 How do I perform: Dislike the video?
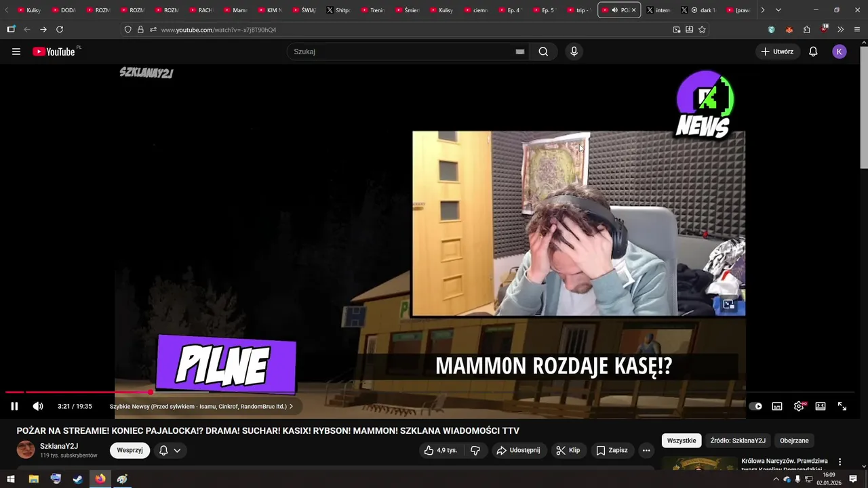475,450
